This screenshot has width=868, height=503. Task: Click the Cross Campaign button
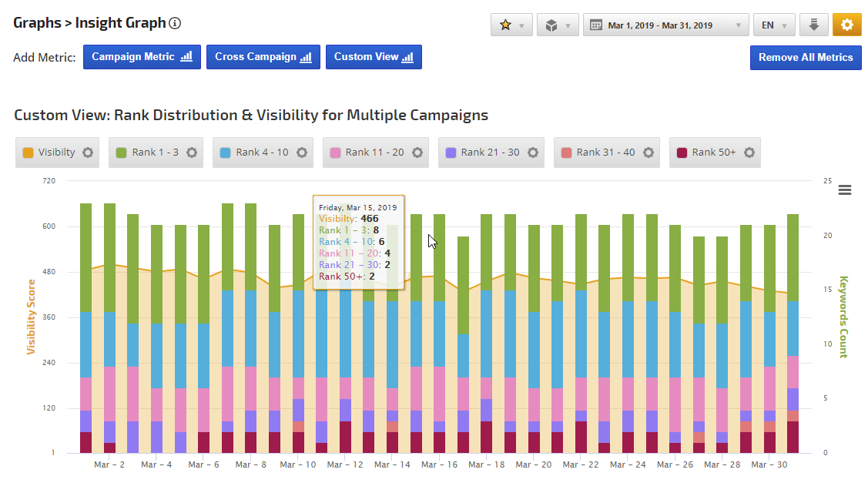[x=263, y=57]
